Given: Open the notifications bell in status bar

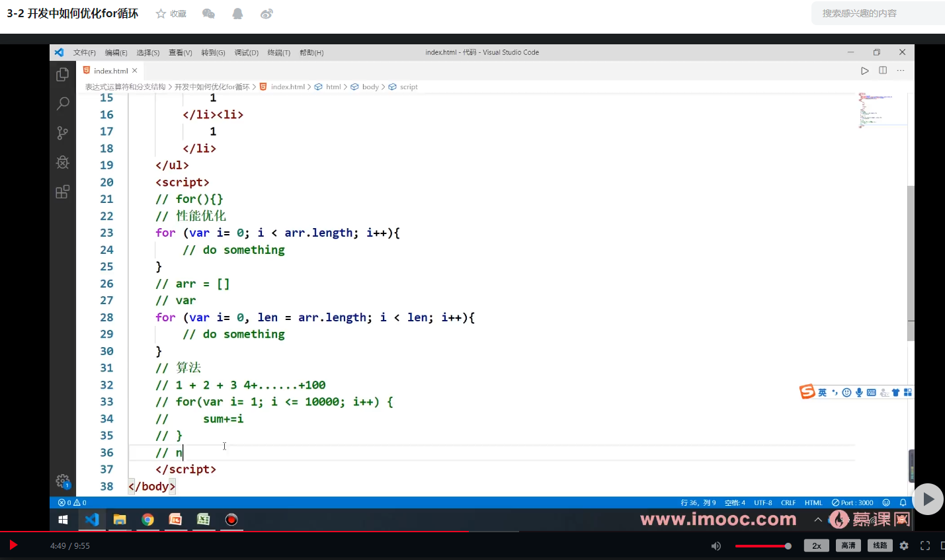Looking at the screenshot, I should [x=903, y=502].
